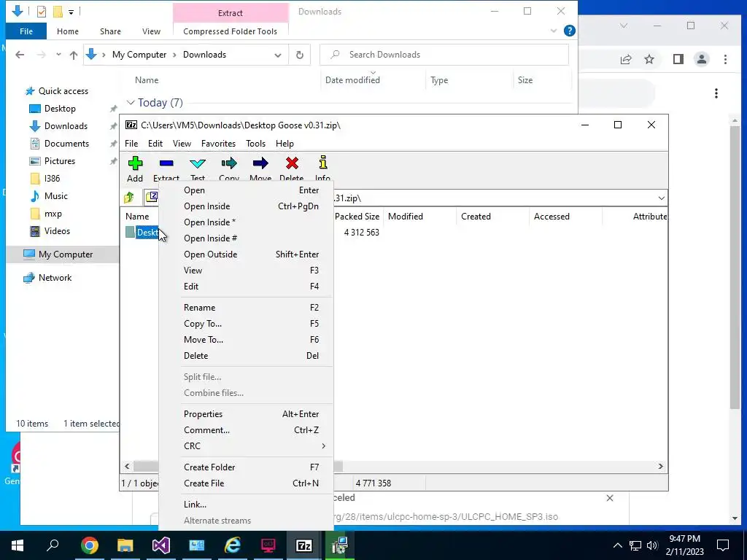Image resolution: width=747 pixels, height=560 pixels.
Task: Open Internet Explorer from the taskbar
Action: (x=233, y=545)
